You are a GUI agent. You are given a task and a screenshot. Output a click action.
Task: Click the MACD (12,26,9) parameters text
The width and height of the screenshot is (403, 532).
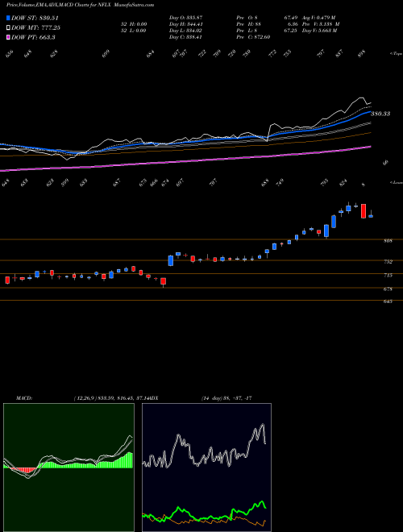[111, 398]
